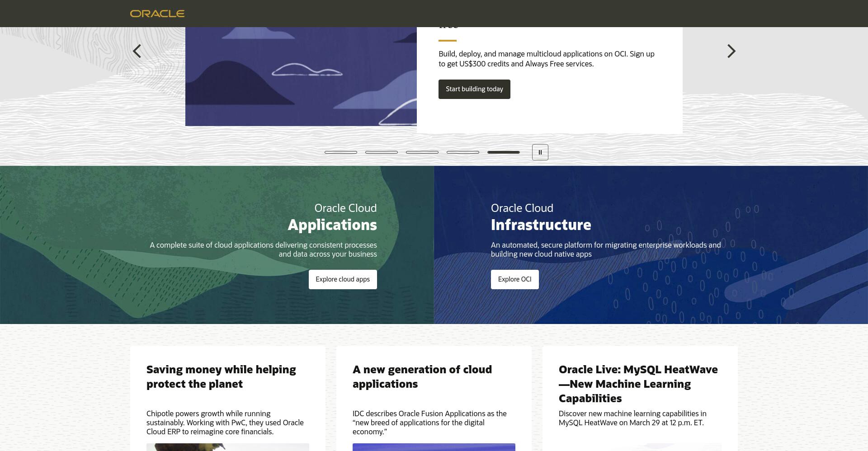Click Start building today button
This screenshot has width=868, height=451.
(474, 89)
